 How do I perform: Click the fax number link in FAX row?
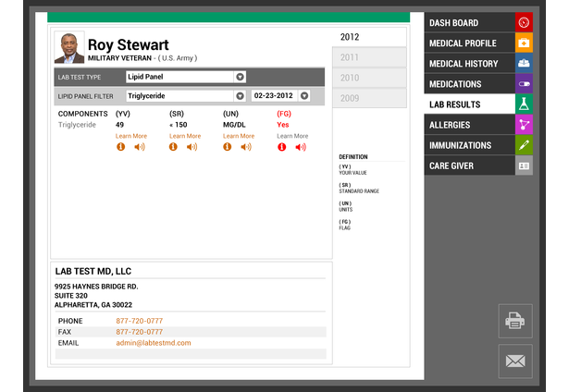point(140,332)
